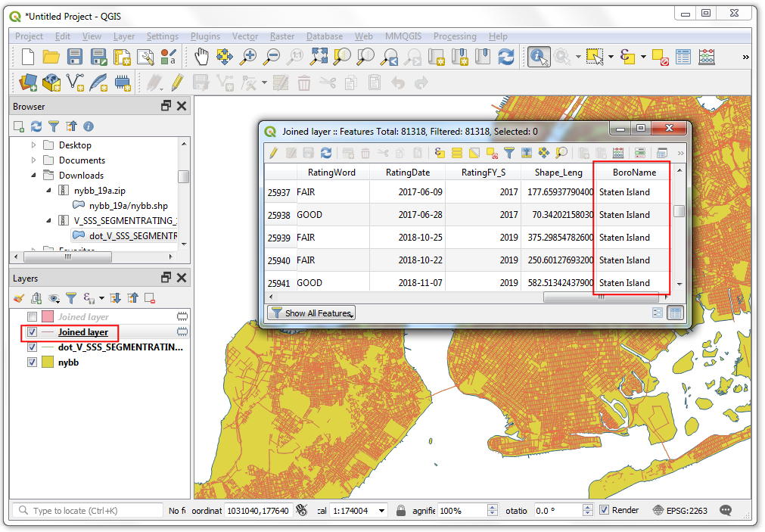Uncheck the nybb layer visibility checkbox

[32, 362]
